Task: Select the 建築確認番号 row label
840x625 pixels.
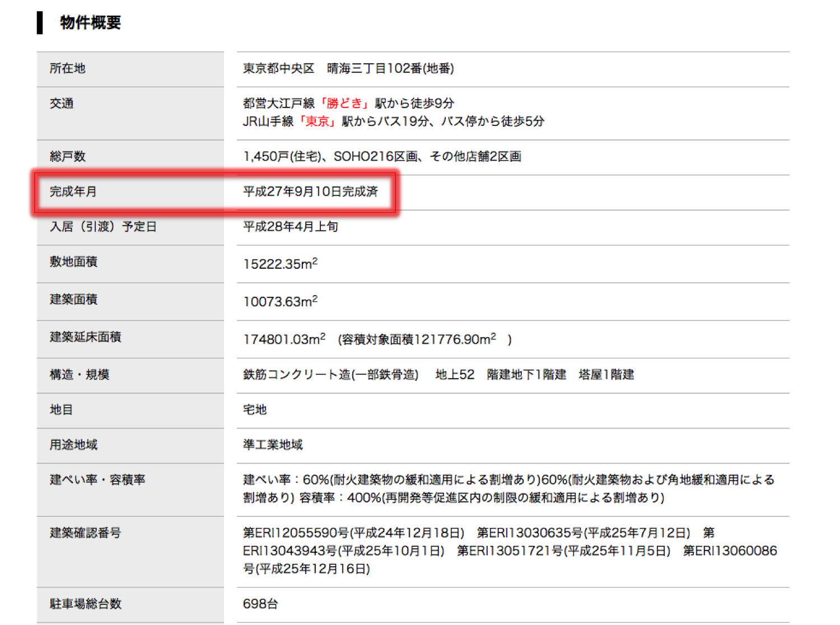Action: point(85,533)
